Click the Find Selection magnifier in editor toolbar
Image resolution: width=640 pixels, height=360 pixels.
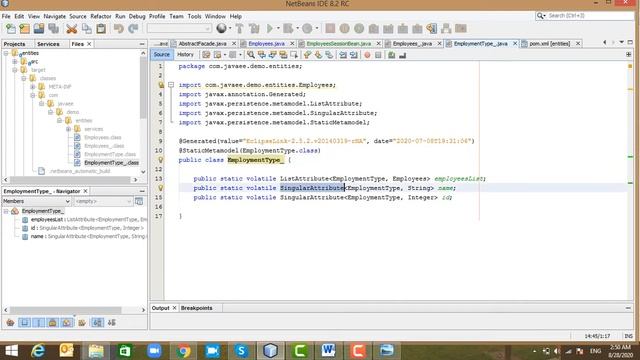tap(251, 55)
